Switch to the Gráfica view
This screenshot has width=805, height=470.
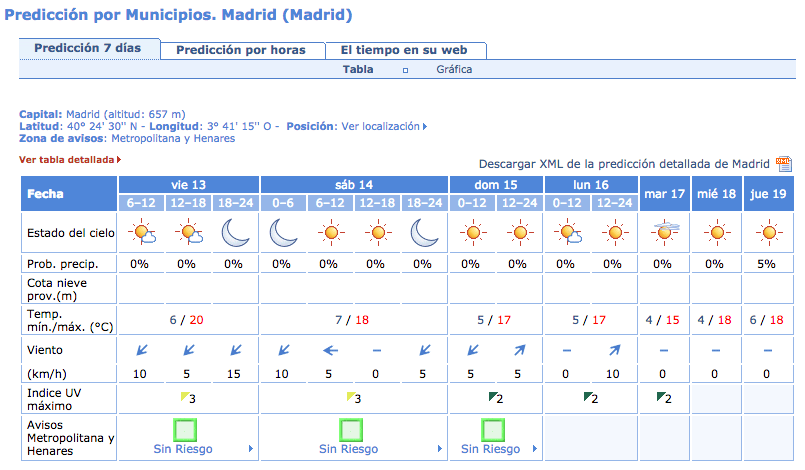[x=454, y=69]
